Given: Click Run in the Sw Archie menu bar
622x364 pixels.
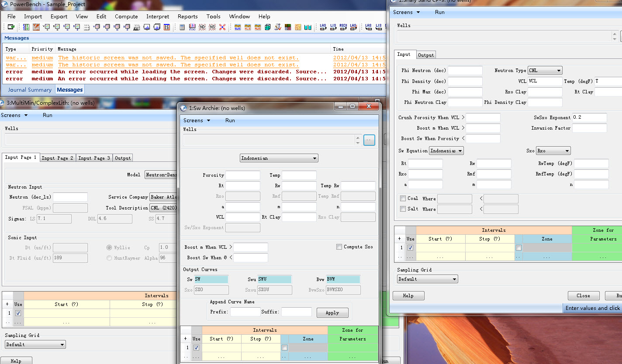Looking at the screenshot, I should tap(230, 120).
